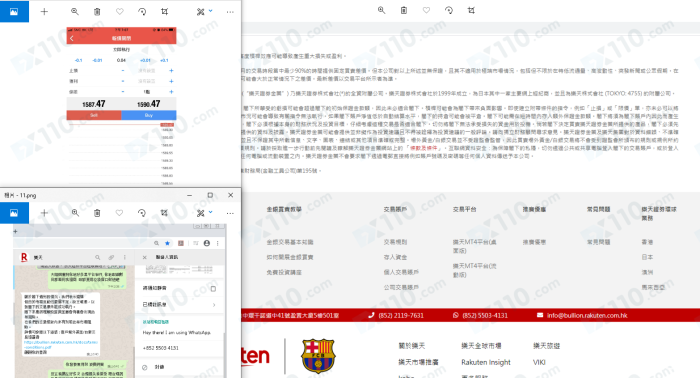Click zoom magnifier in right Photos window
Image resolution: width=700 pixels, height=378 pixels.
pos(381,10)
